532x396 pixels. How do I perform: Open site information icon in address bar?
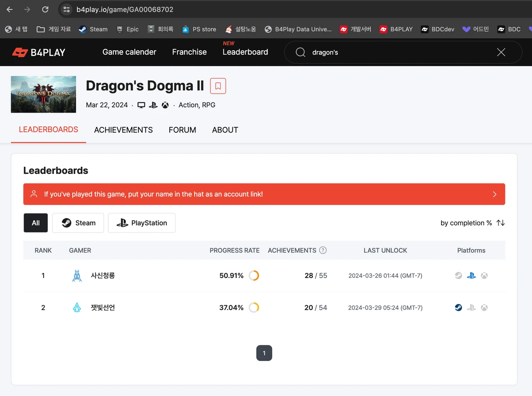click(x=66, y=9)
